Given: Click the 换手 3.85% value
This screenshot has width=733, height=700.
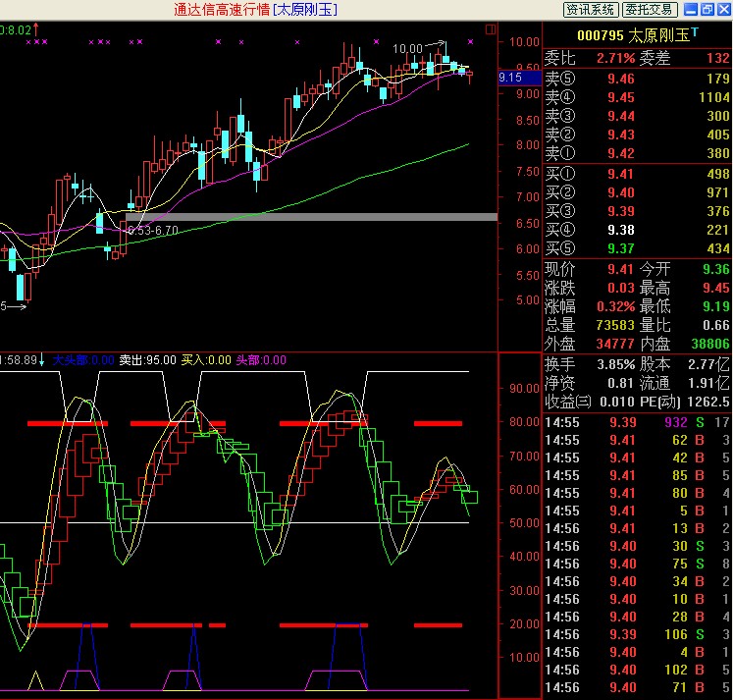Looking at the screenshot, I should pos(615,365).
